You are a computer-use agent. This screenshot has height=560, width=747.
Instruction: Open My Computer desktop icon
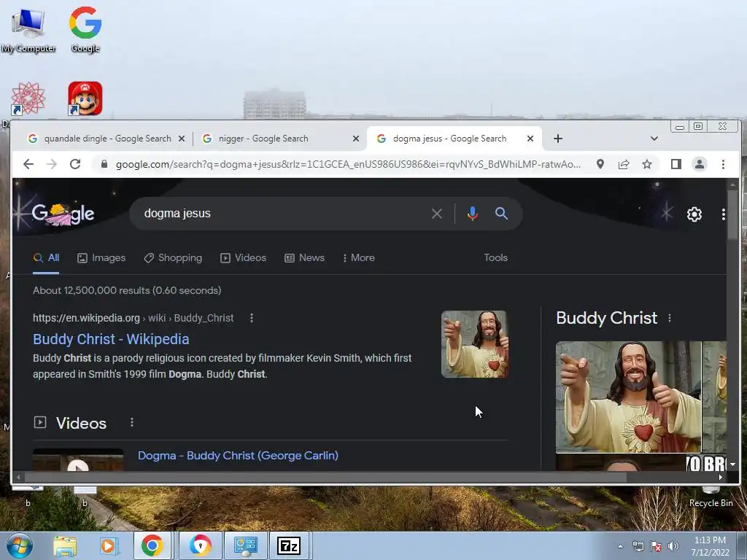tap(28, 29)
